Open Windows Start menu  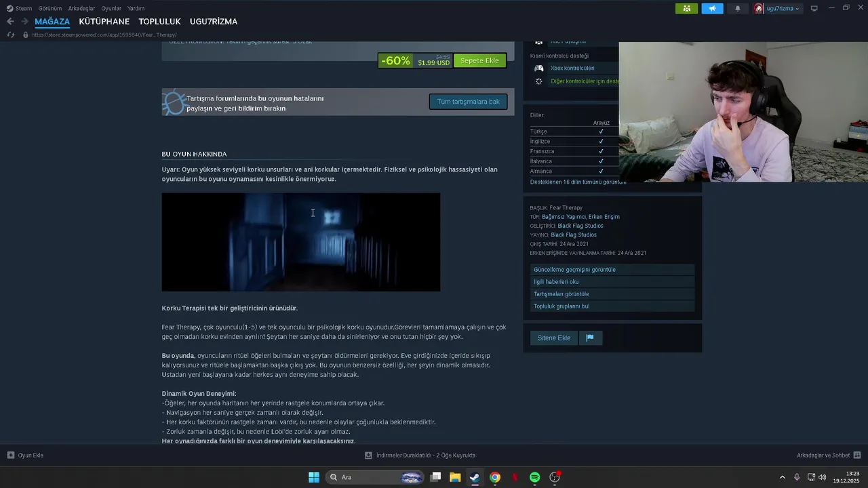[314, 477]
